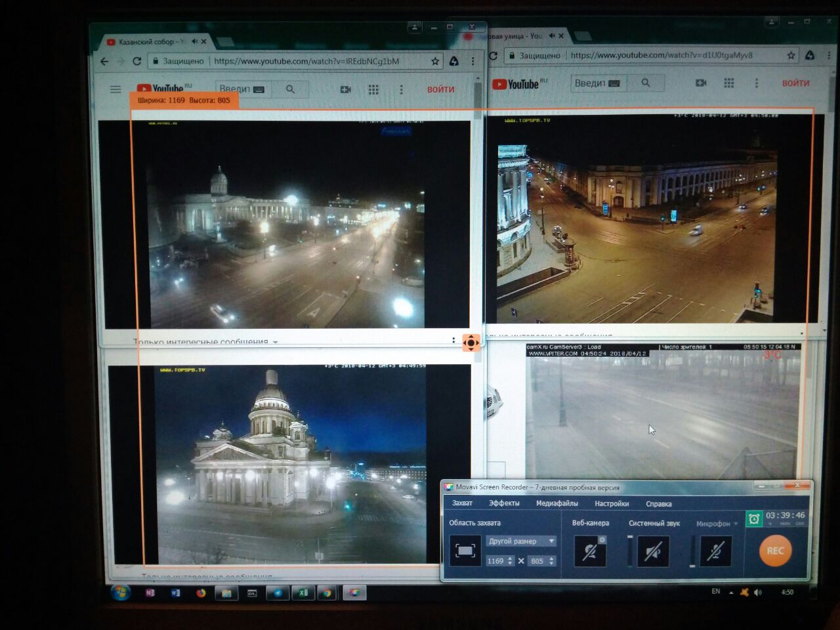Click the recording timer 03:39:46

click(785, 515)
